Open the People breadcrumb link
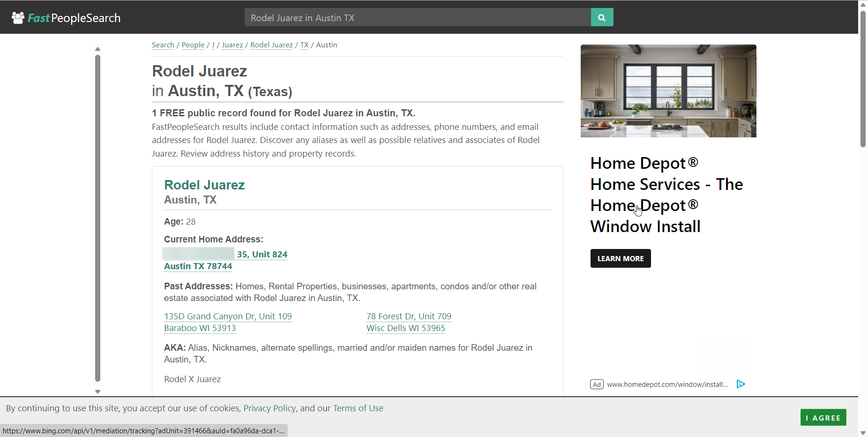 193,45
